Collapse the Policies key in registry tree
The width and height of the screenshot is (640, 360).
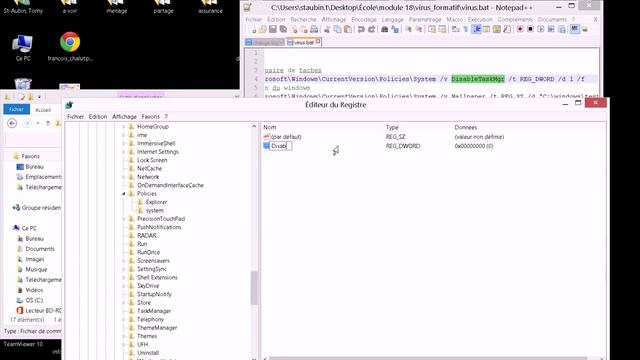pos(124,194)
